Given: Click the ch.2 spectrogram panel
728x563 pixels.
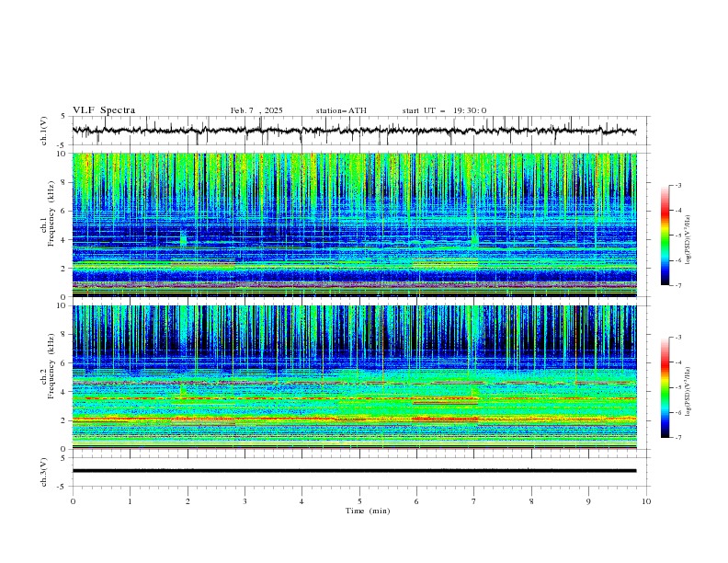Looking at the screenshot, I should tap(354, 377).
